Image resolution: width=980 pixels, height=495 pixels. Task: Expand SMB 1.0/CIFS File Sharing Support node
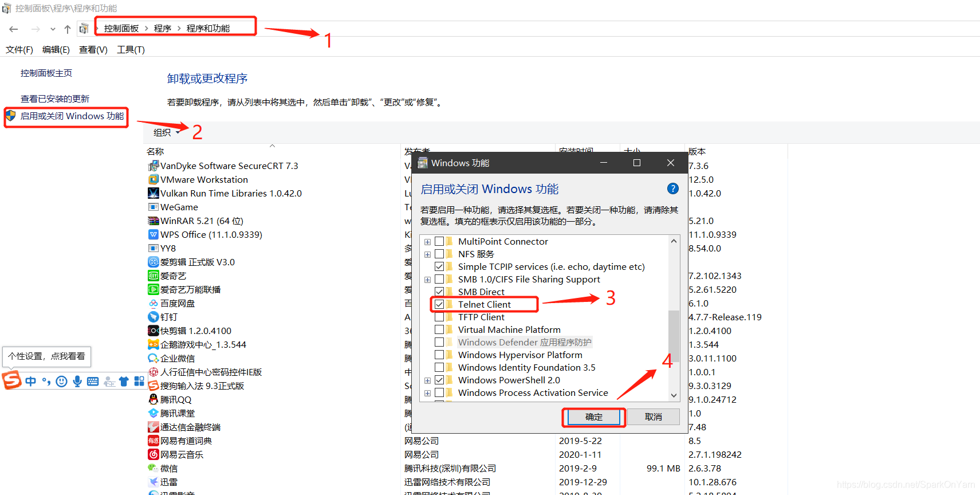point(427,280)
